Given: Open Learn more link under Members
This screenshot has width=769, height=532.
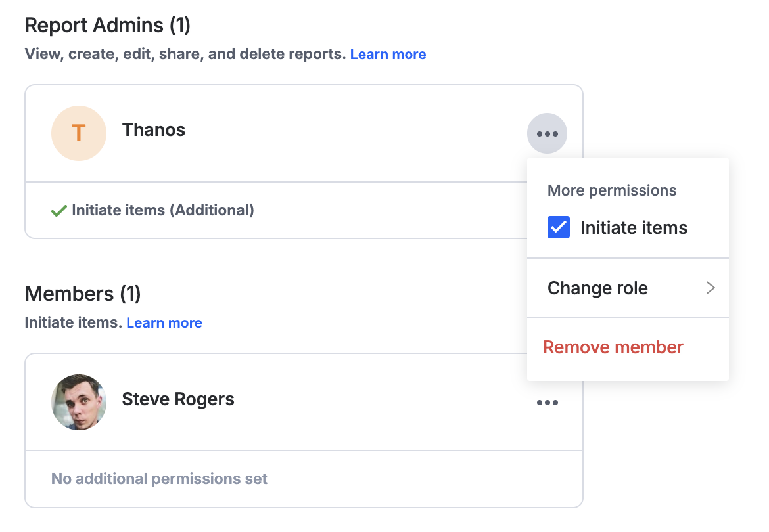Looking at the screenshot, I should [164, 323].
